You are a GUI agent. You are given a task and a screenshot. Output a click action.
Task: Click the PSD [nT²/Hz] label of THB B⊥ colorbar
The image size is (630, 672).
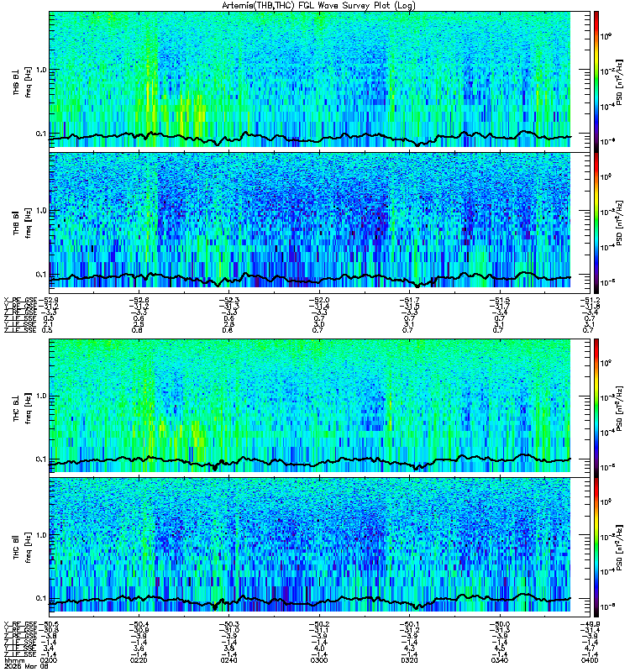click(619, 81)
